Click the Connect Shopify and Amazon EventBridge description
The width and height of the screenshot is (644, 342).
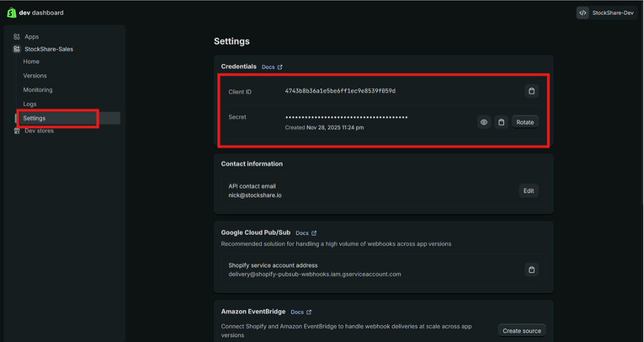pyautogui.click(x=346, y=331)
